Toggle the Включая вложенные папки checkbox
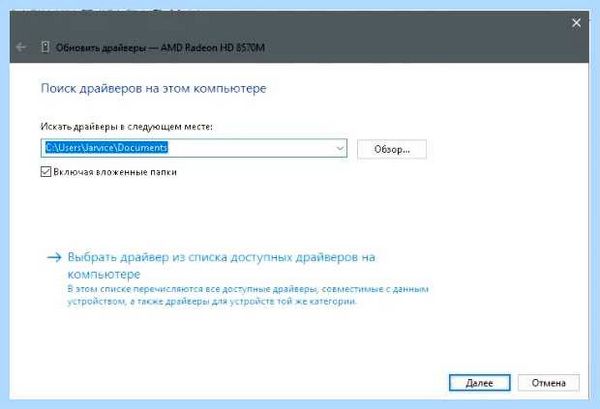The image size is (600, 409). click(x=46, y=172)
